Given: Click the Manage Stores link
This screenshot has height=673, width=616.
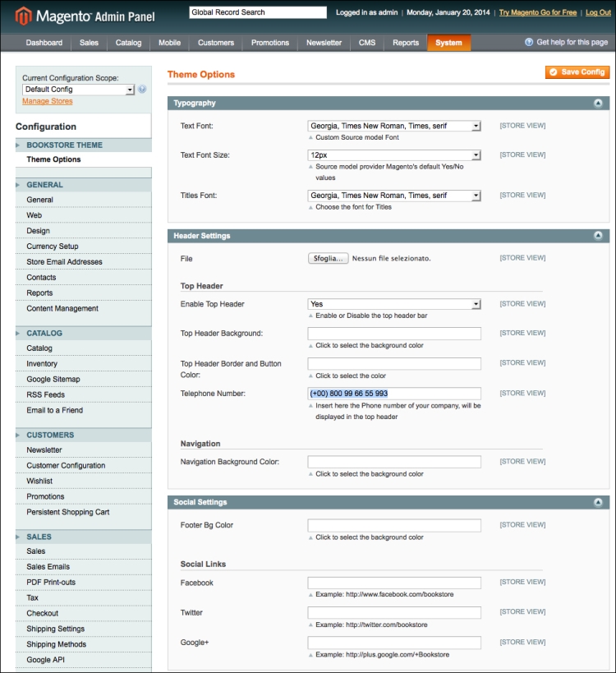Looking at the screenshot, I should tap(47, 101).
